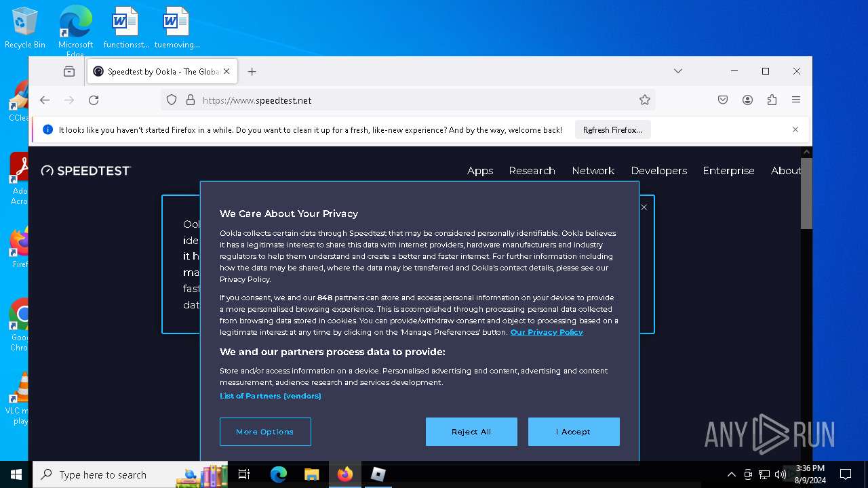The width and height of the screenshot is (868, 488).
Task: Click the Refresh Firefox button
Action: pyautogui.click(x=613, y=129)
